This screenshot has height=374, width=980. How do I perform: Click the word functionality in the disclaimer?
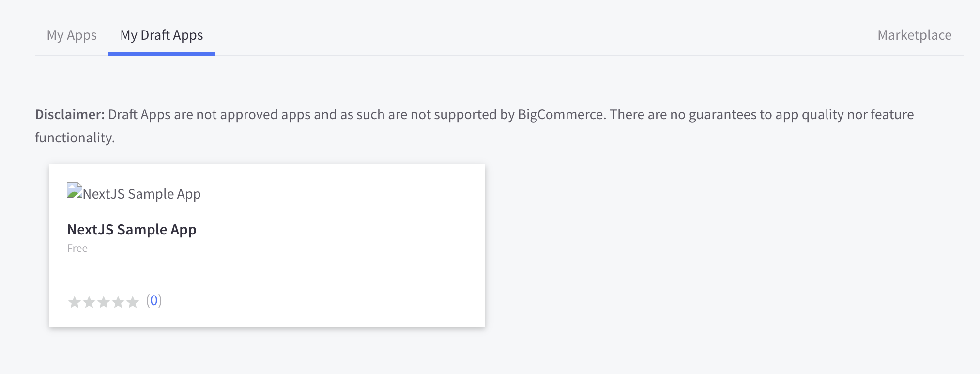(x=75, y=138)
